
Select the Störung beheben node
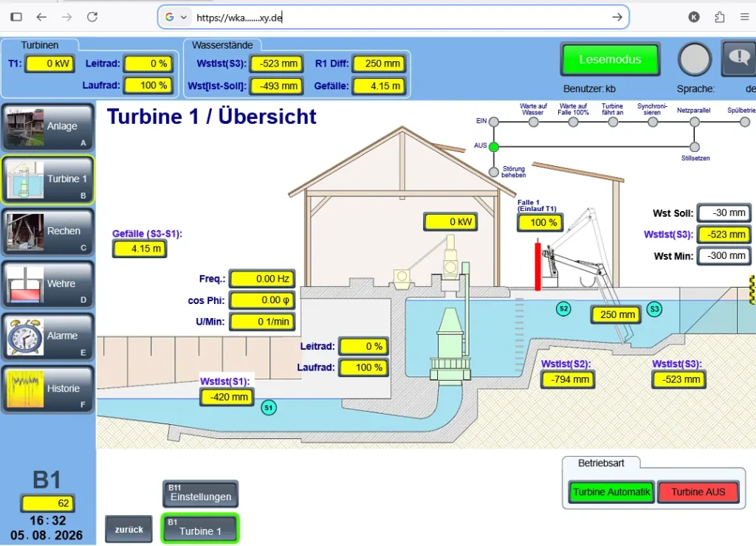coord(494,172)
